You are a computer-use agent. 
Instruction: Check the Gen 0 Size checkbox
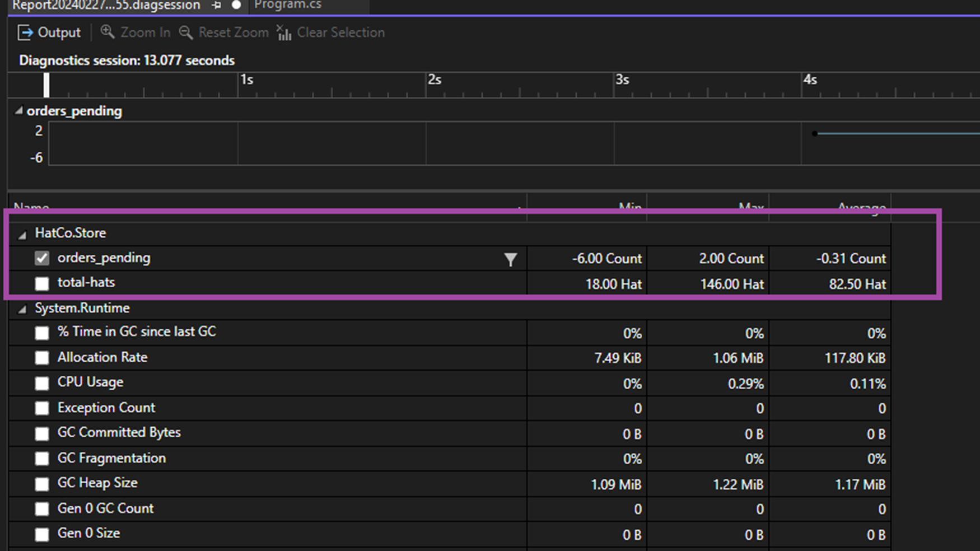(x=42, y=534)
